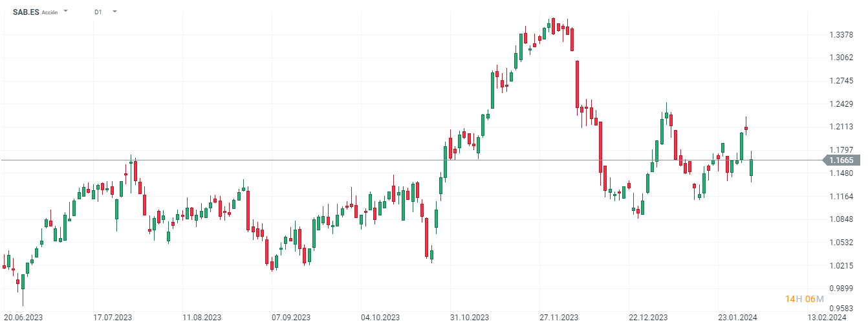Click the 1.3378 price axis label

(841, 34)
